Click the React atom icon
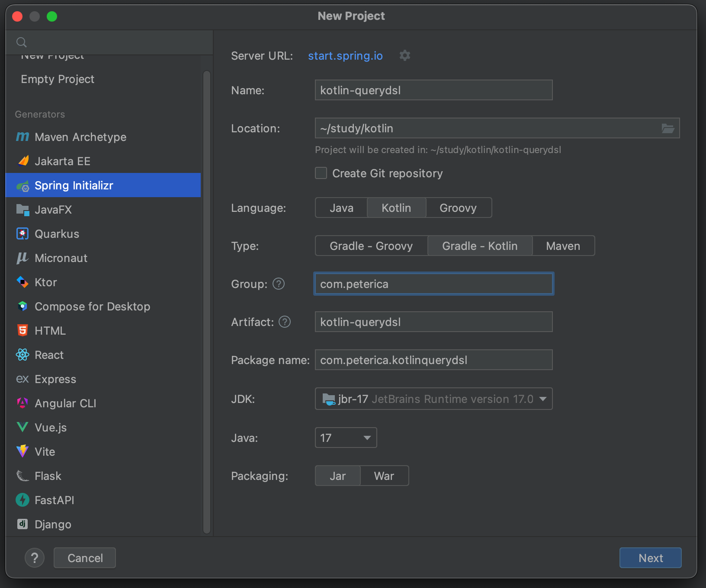The image size is (706, 588). (22, 355)
